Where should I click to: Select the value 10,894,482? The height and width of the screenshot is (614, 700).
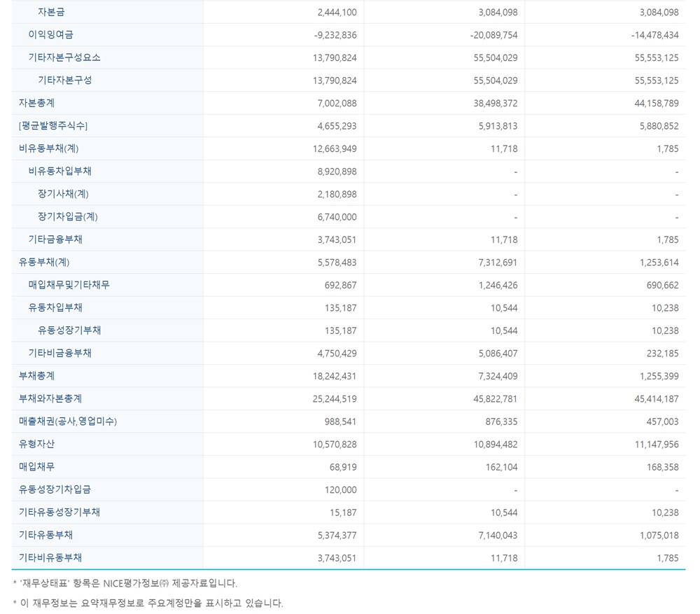point(496,445)
